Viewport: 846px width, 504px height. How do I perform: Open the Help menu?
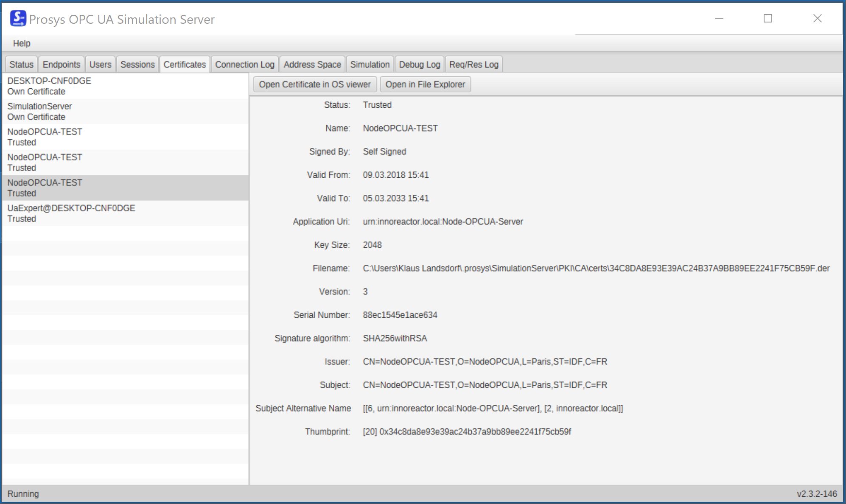[x=21, y=43]
